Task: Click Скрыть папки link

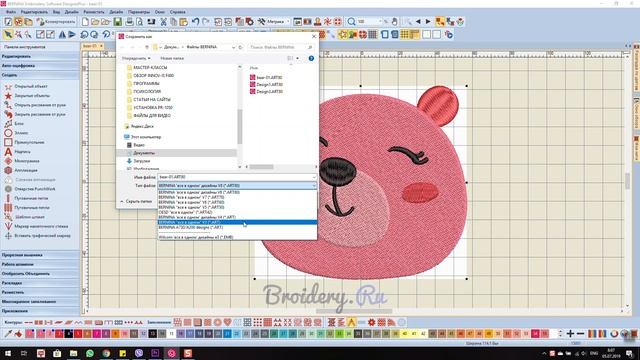Action: click(136, 201)
